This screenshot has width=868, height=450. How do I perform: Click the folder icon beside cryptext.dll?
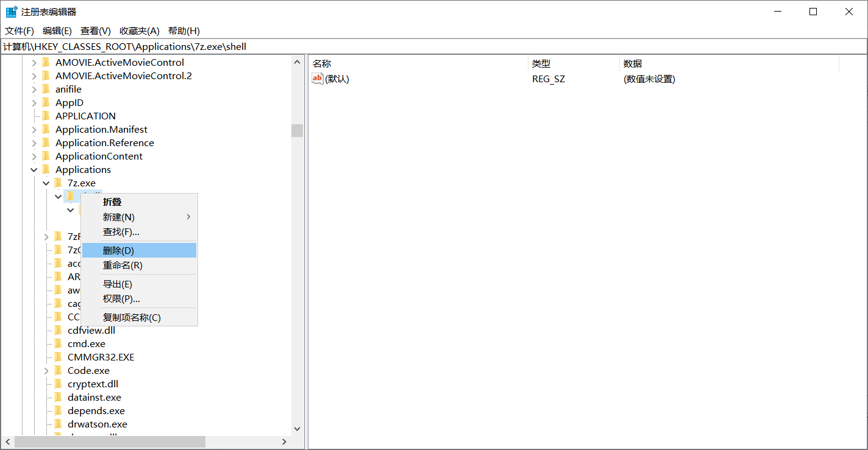(58, 384)
